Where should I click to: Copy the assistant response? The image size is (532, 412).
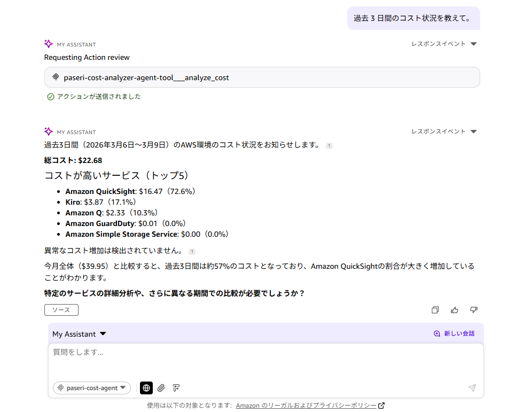(x=435, y=310)
